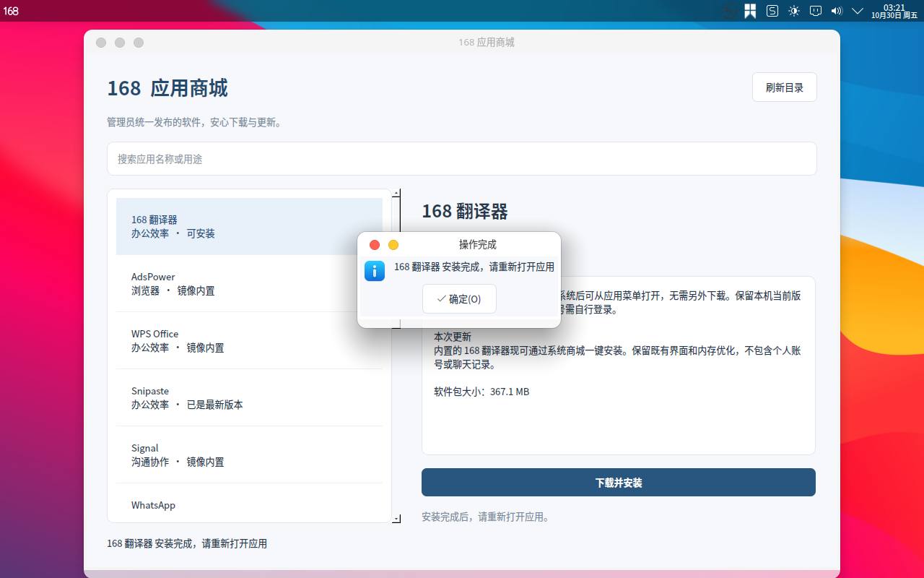This screenshot has width=924, height=578.
Task: Open the wired network tray icon
Action: (816, 11)
